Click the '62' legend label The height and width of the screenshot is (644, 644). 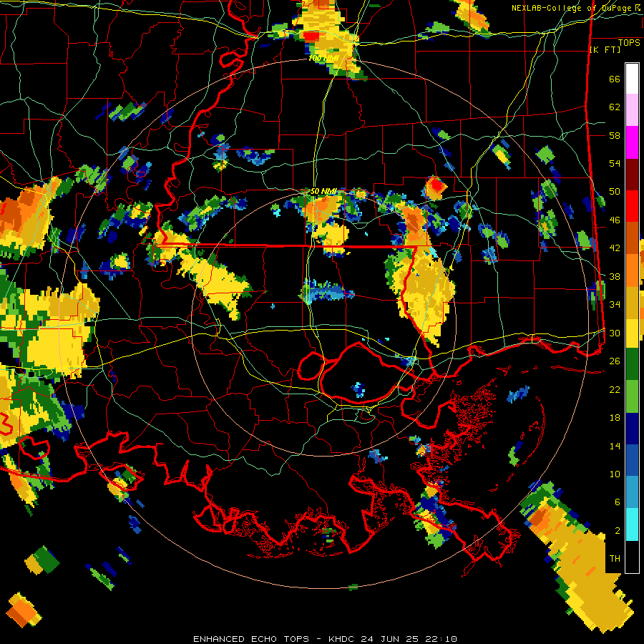[615, 107]
